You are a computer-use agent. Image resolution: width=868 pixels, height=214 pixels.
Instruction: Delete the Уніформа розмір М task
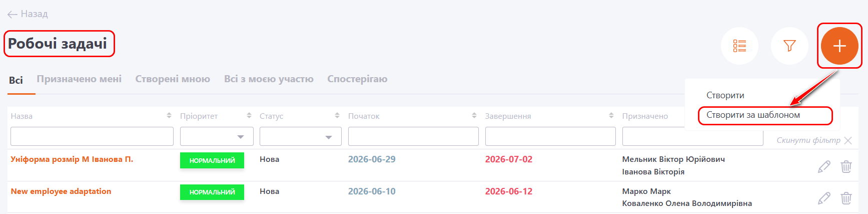(x=846, y=166)
